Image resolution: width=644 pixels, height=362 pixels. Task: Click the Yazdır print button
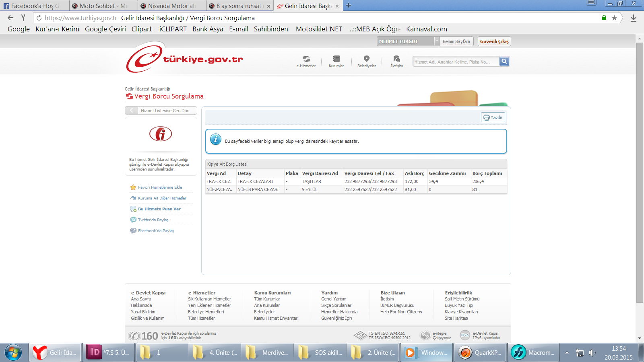(x=493, y=117)
